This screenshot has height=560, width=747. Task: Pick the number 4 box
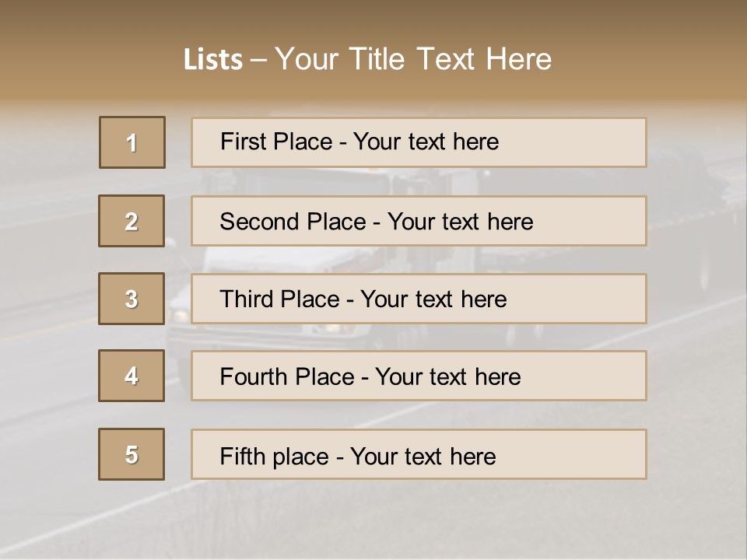point(132,376)
